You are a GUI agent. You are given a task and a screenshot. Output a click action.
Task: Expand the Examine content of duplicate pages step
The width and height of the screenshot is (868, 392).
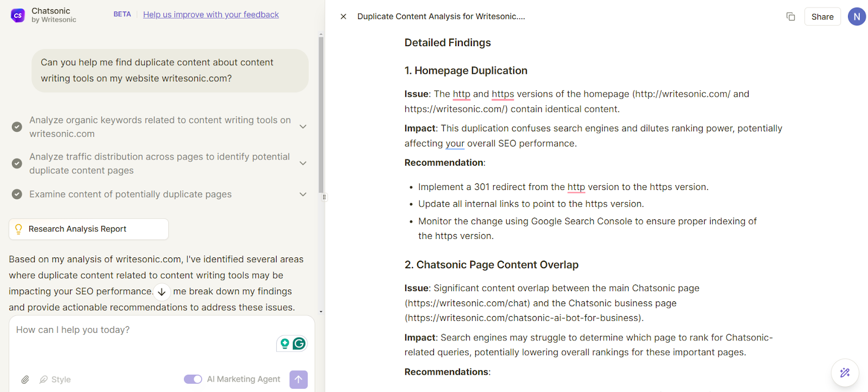(303, 194)
